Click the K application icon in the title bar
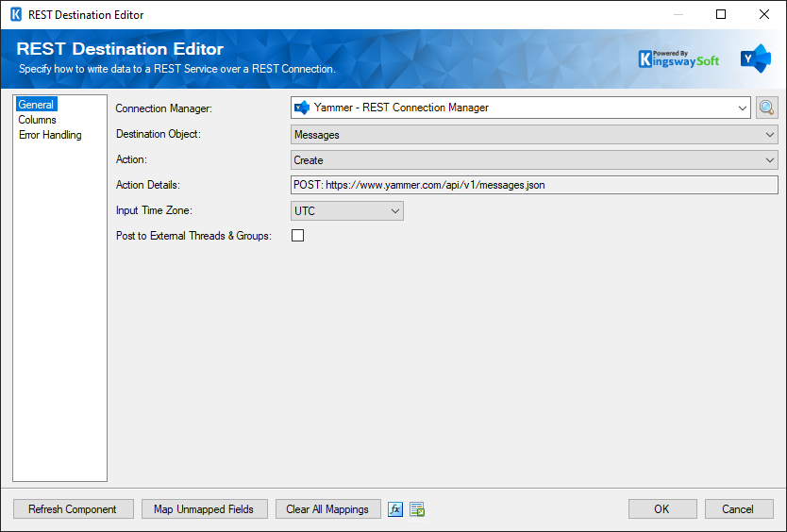The width and height of the screenshot is (787, 532). click(x=16, y=14)
